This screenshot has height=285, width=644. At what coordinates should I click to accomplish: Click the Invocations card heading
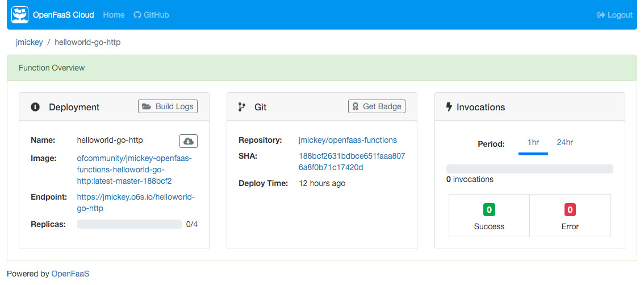[x=481, y=107]
